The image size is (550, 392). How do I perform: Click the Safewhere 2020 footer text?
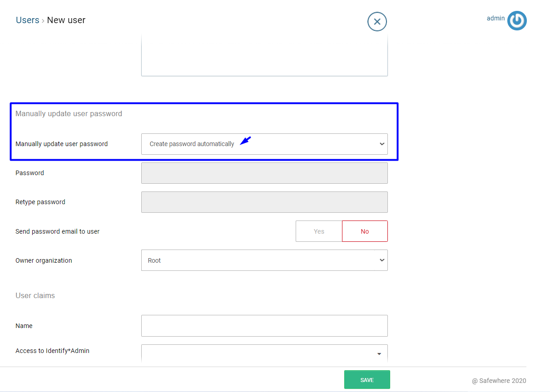pos(499,381)
